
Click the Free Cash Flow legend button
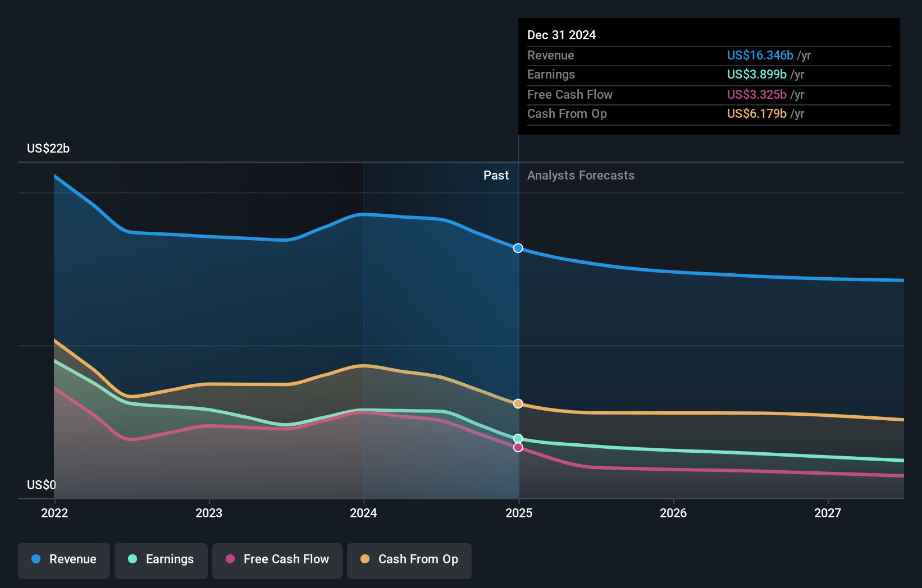click(x=277, y=559)
